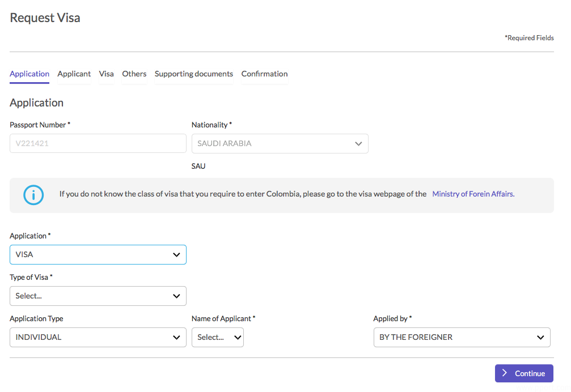Expand the Name of Applicant dropdown

pyautogui.click(x=217, y=338)
